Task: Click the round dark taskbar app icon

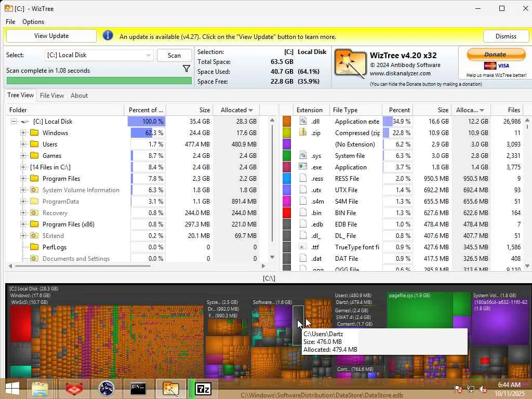Action: [106, 389]
